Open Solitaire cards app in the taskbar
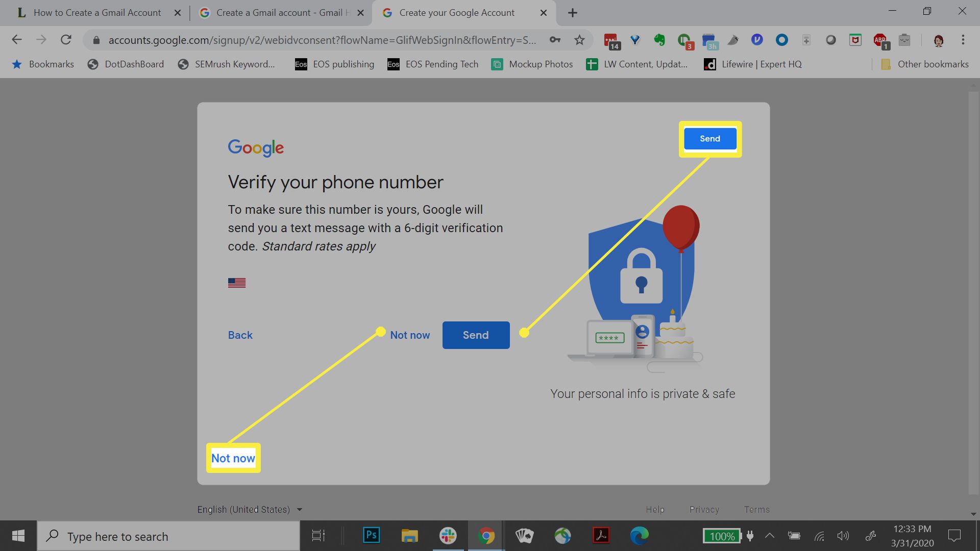Viewport: 980px width, 551px height. [524, 535]
